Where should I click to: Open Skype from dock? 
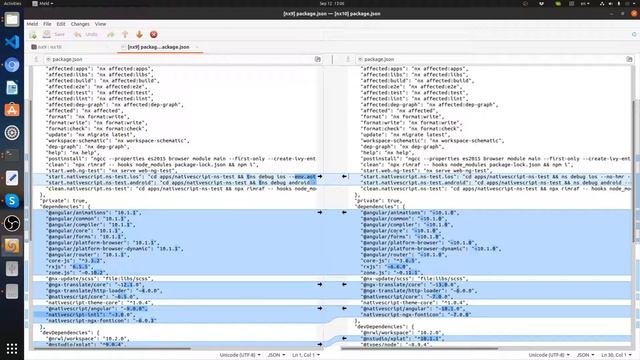pos(12,200)
